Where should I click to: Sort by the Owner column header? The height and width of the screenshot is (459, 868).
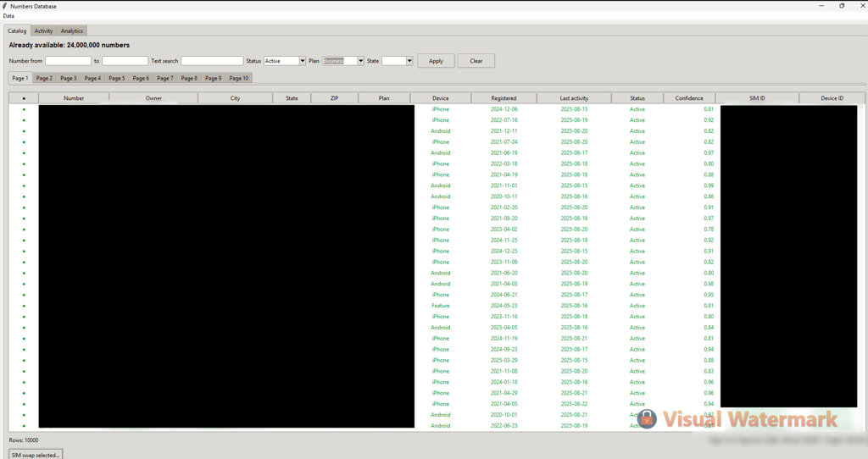pyautogui.click(x=153, y=98)
